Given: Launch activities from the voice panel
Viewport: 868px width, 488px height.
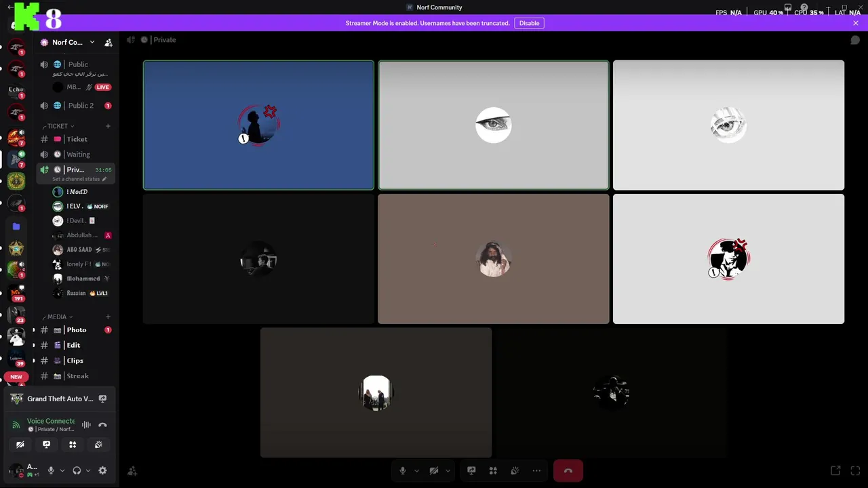Looking at the screenshot, I should click(x=73, y=445).
